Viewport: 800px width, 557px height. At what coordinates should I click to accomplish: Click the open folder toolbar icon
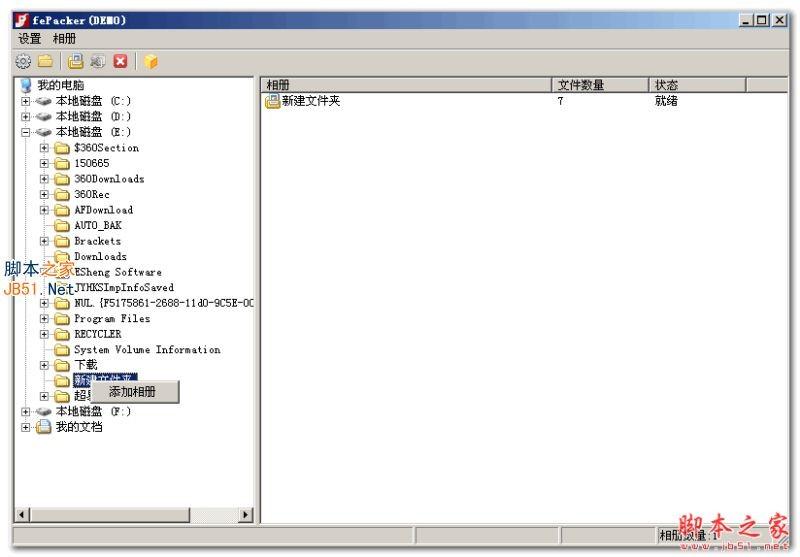point(45,61)
